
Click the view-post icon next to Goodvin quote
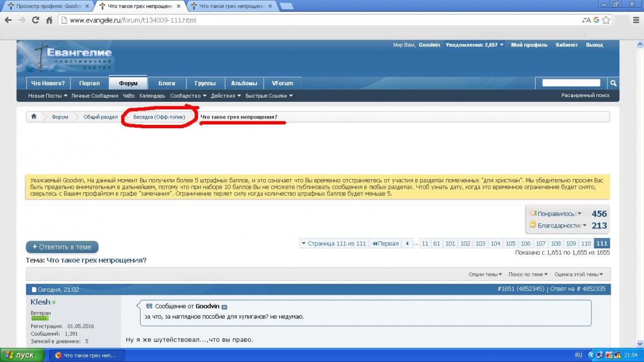click(224, 307)
